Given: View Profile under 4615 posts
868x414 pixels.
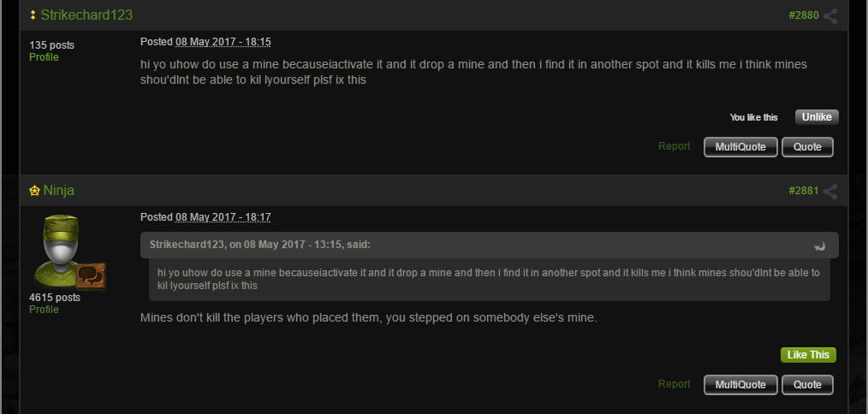Looking at the screenshot, I should (x=44, y=310).
